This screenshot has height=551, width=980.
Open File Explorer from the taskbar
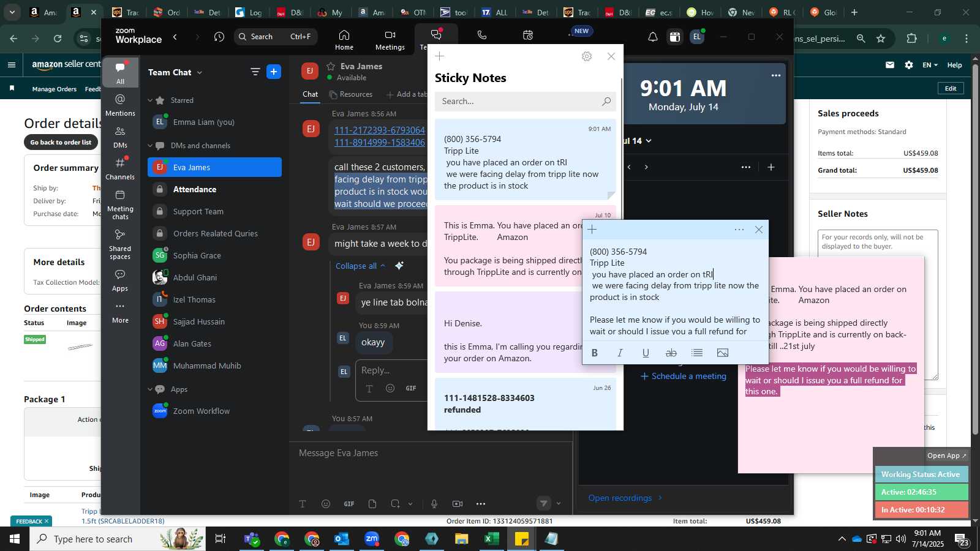(x=461, y=539)
